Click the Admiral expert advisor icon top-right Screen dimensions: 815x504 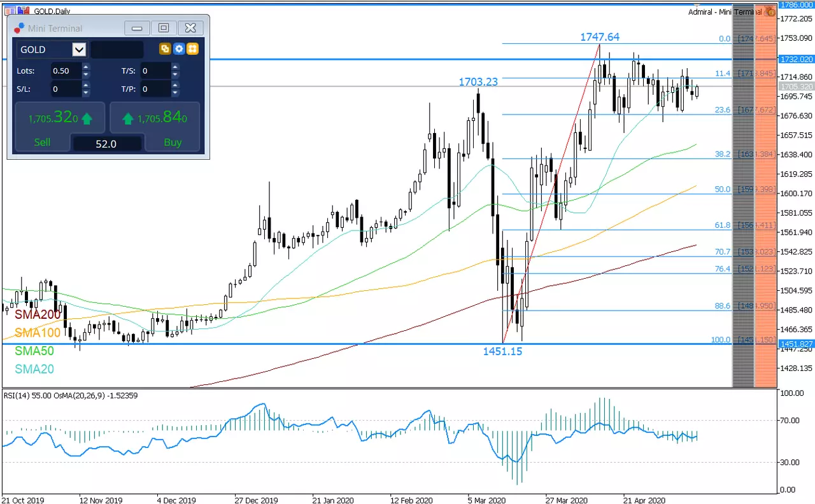tap(770, 11)
